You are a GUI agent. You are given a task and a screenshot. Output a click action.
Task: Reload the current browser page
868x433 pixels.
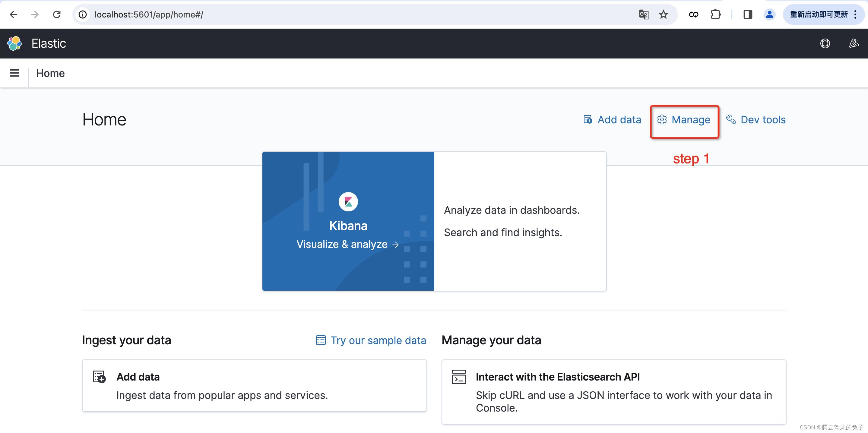click(x=57, y=14)
